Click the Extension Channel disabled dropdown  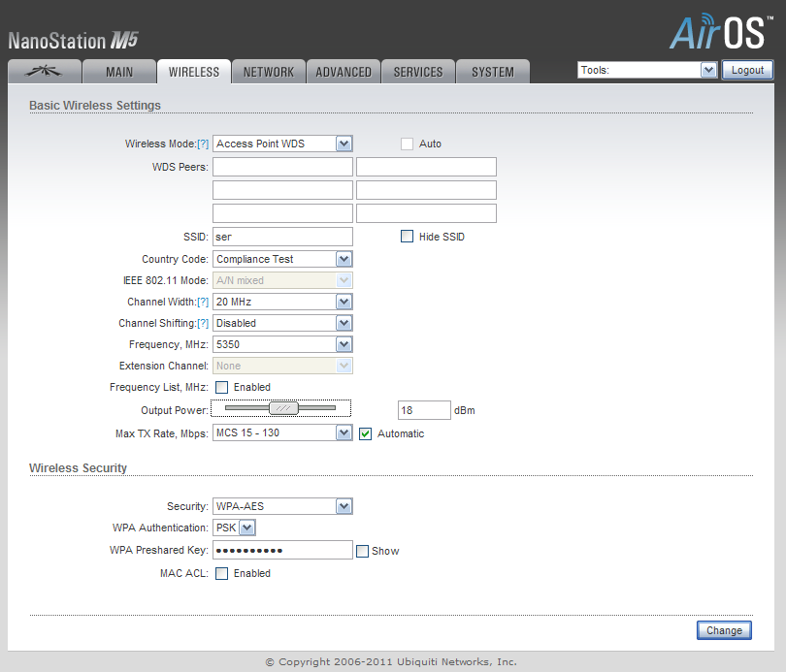click(x=282, y=366)
